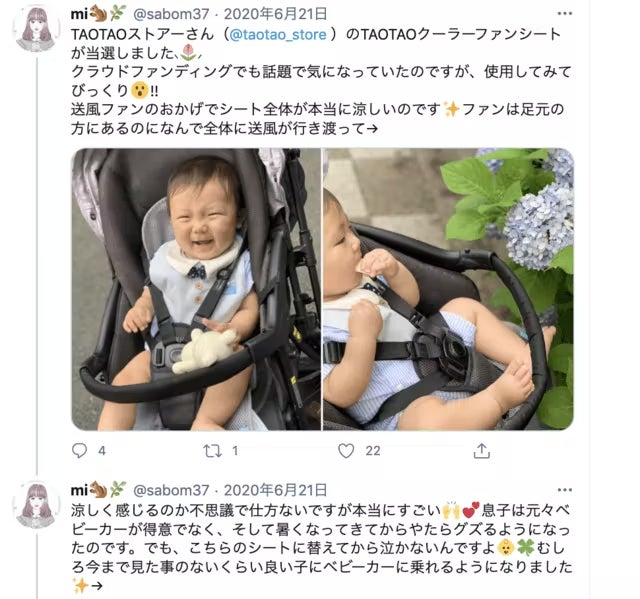Click the display name mi on second tweet
This screenshot has width=640, height=599.
coord(79,490)
